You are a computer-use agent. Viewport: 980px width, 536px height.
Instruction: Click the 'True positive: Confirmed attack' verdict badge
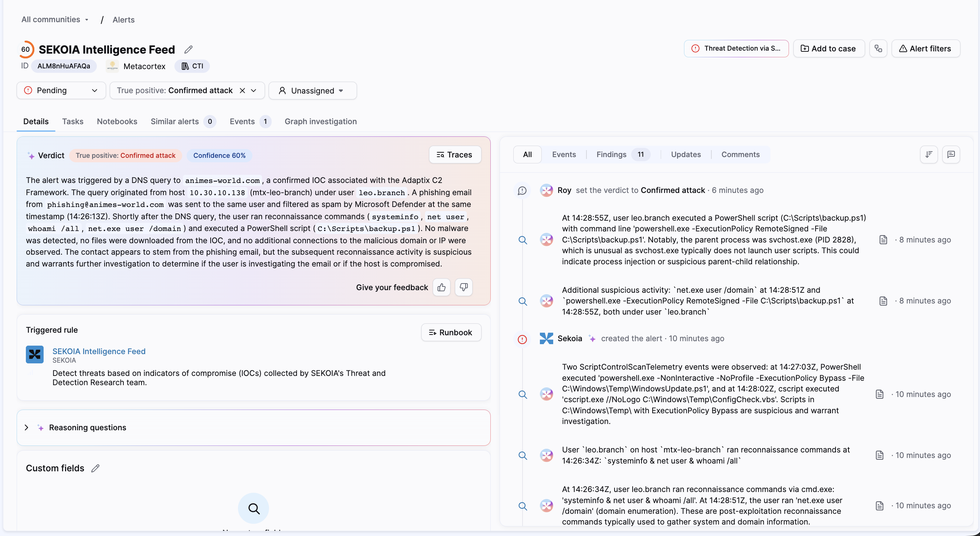pyautogui.click(x=126, y=155)
